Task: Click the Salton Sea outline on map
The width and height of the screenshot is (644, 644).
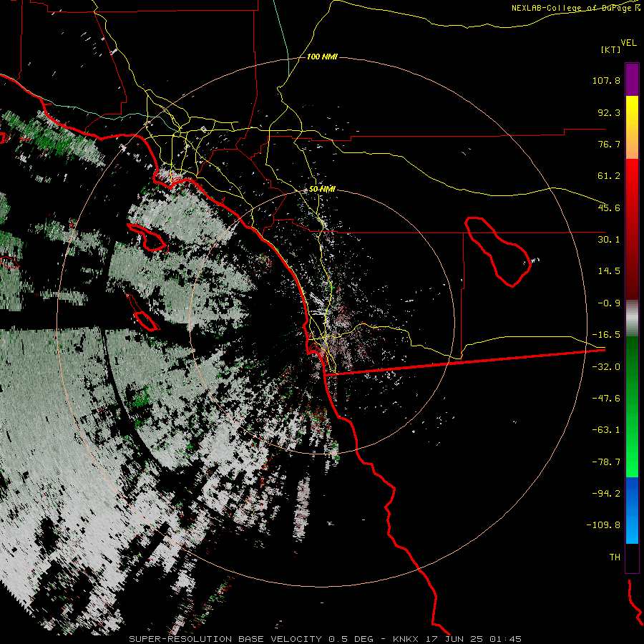Action: click(x=497, y=251)
